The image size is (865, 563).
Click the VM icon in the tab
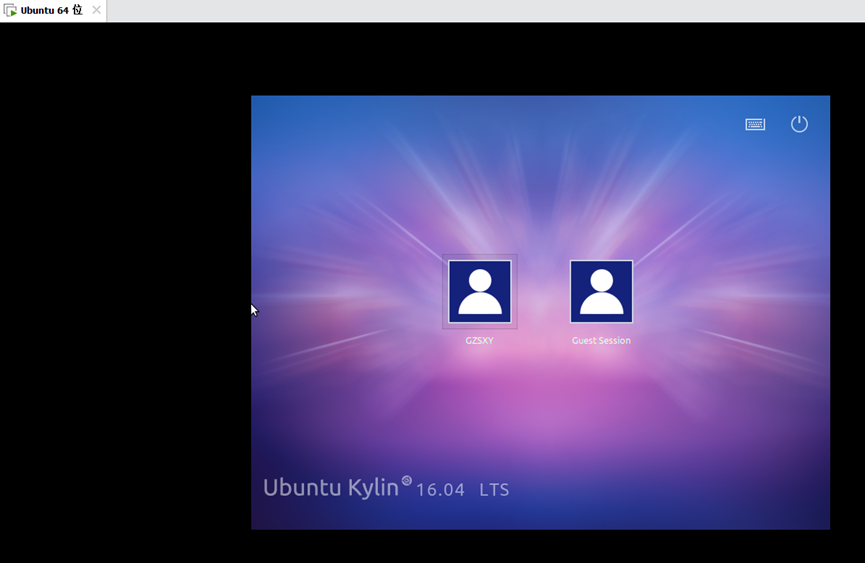[x=10, y=10]
